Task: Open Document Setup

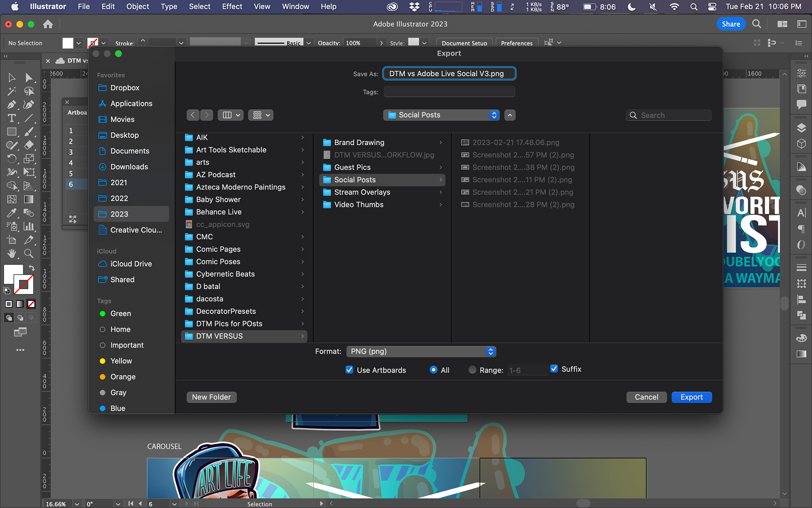Action: pos(464,43)
